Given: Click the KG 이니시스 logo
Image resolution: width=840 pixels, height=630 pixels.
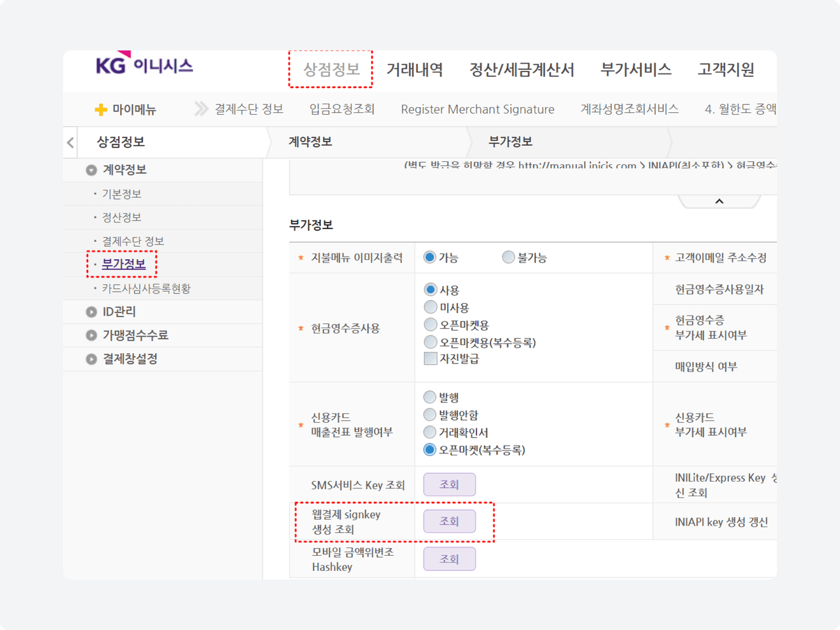Looking at the screenshot, I should pos(144,65).
